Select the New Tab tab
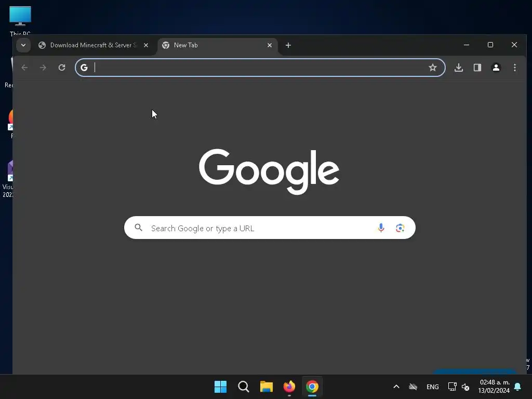The image size is (532, 399). (217, 45)
